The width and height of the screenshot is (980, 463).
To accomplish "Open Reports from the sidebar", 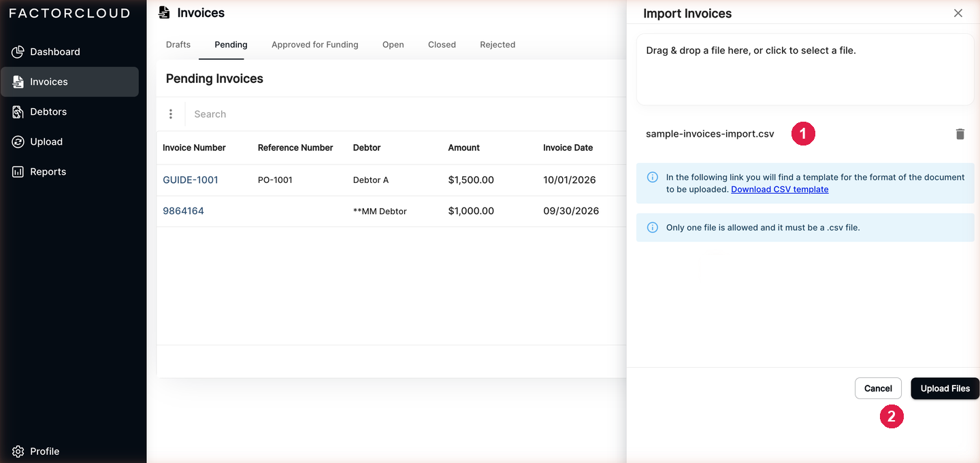I will tap(69, 171).
